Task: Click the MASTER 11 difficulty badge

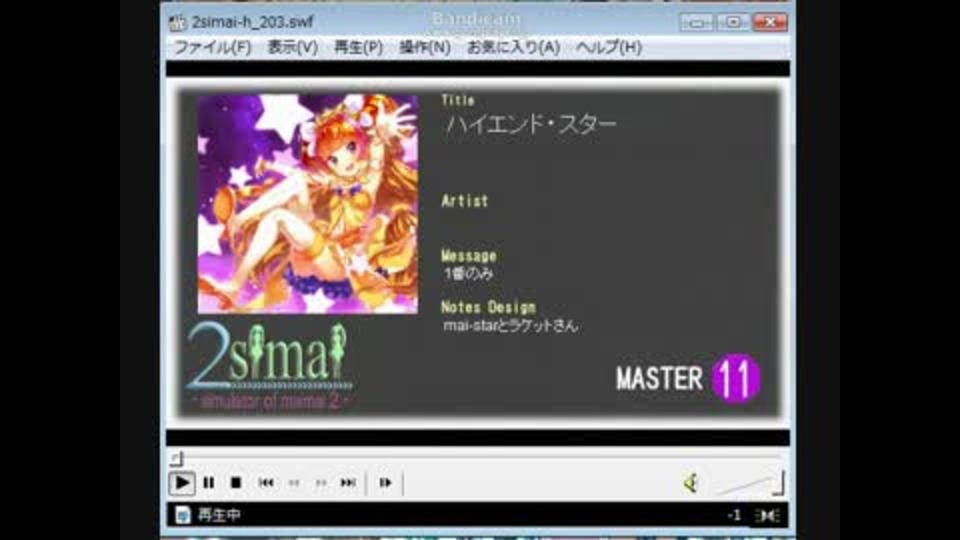Action: tap(688, 378)
